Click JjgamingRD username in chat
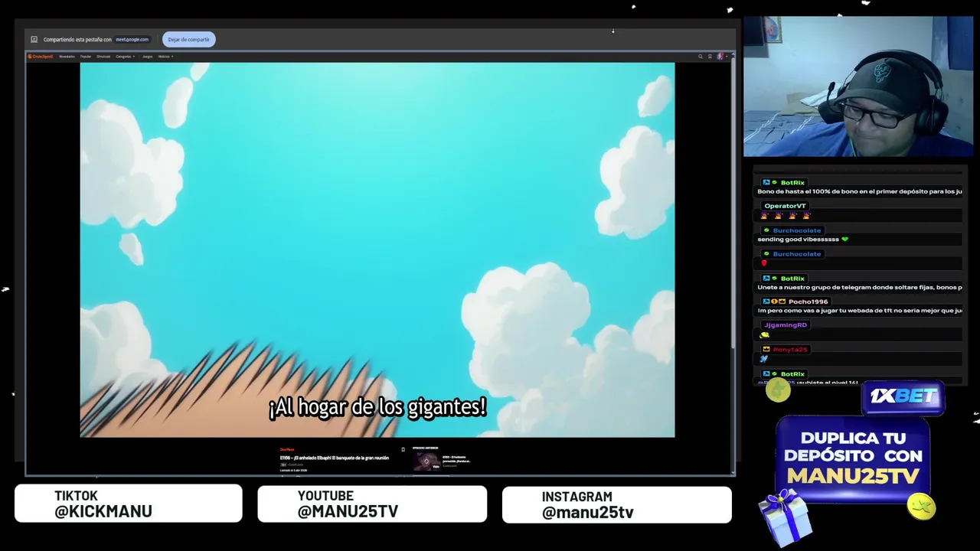 tap(786, 325)
